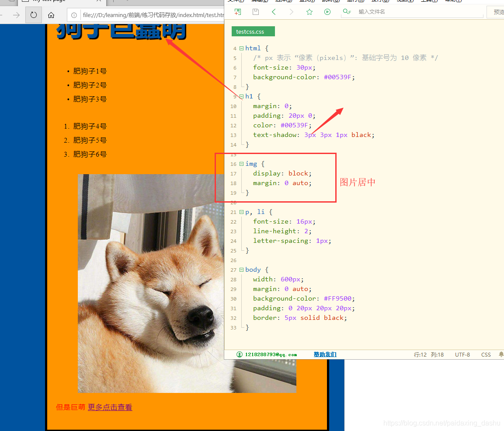
Task: Open the browser home page
Action: tap(51, 15)
